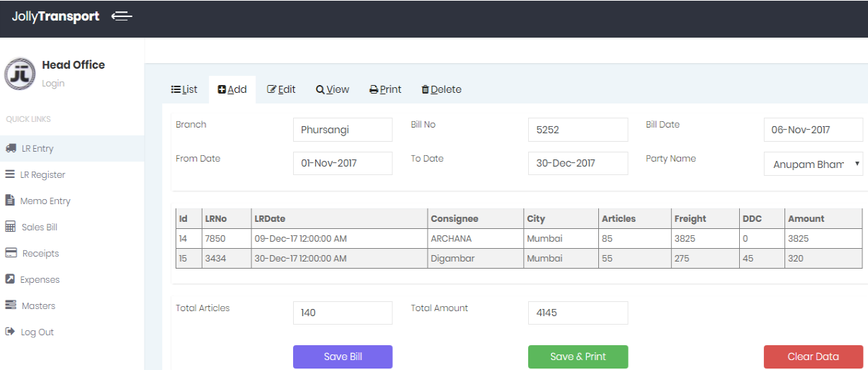Click the list icon on List tab
The width and height of the screenshot is (868, 370).
click(176, 89)
